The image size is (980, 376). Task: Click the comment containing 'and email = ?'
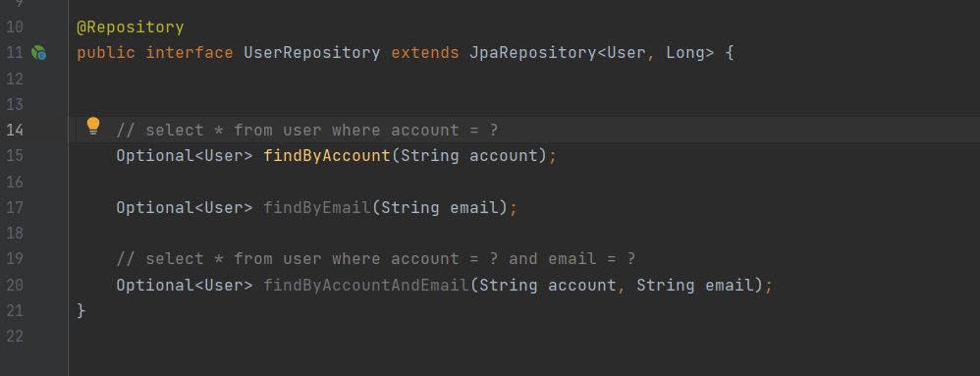376,259
